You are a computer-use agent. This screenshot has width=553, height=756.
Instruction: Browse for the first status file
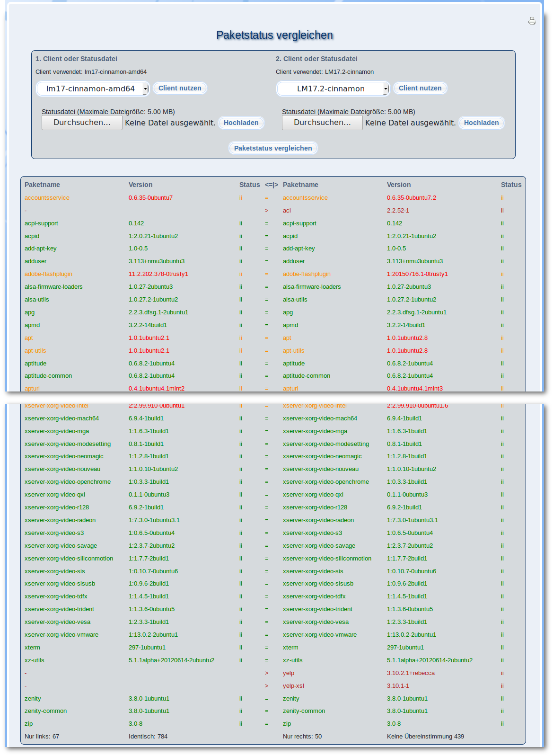82,123
